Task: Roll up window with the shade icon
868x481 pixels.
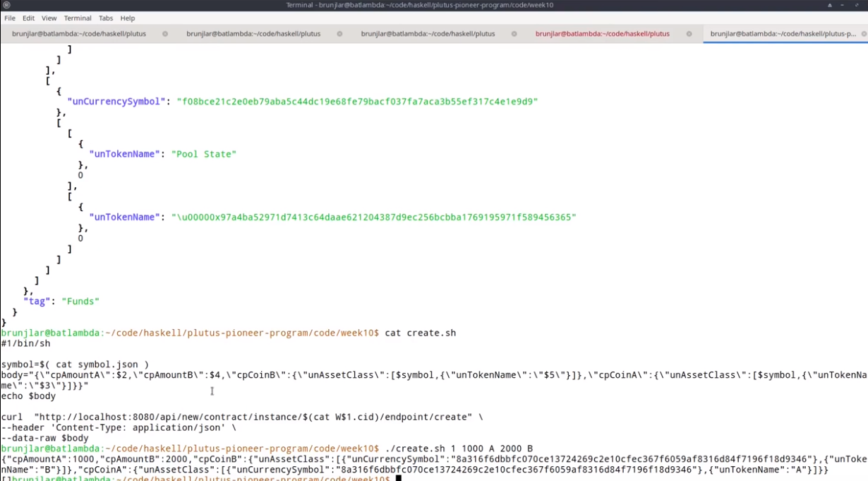Action: click(x=831, y=5)
